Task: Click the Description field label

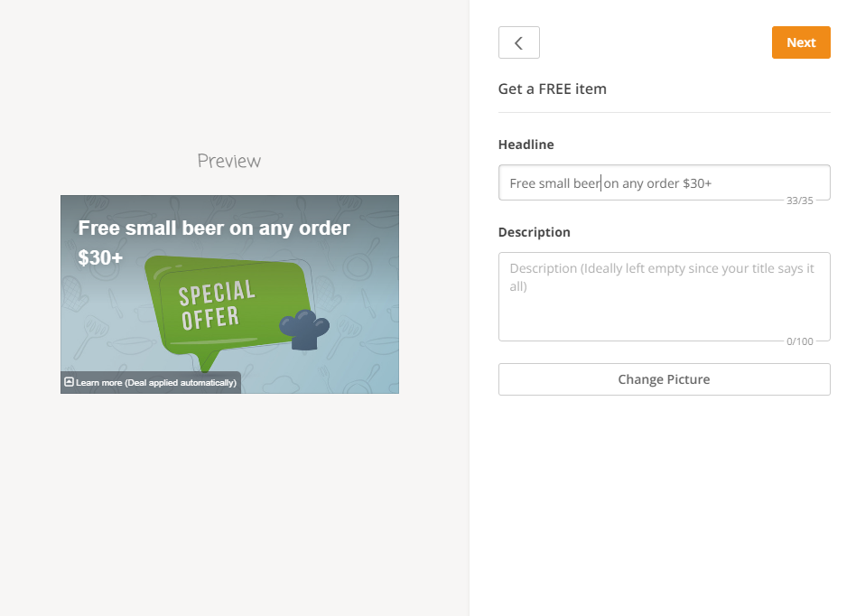Action: [534, 232]
